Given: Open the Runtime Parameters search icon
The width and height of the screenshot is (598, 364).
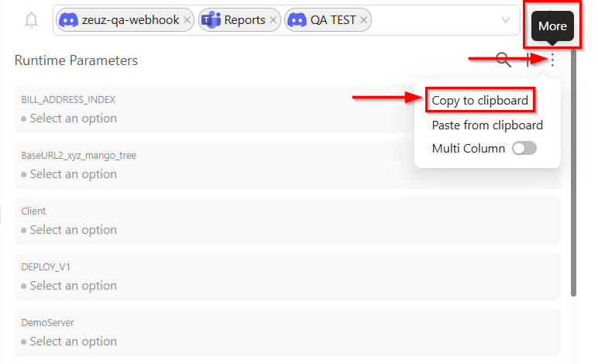Looking at the screenshot, I should pyautogui.click(x=503, y=60).
